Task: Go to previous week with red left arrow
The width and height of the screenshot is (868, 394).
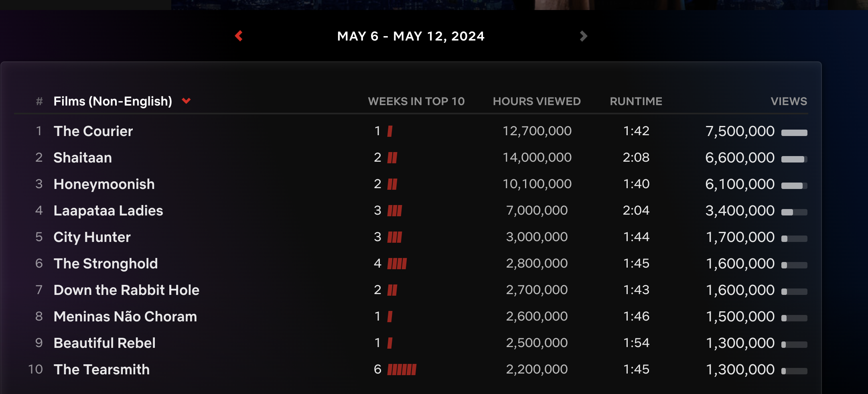Action: [239, 36]
